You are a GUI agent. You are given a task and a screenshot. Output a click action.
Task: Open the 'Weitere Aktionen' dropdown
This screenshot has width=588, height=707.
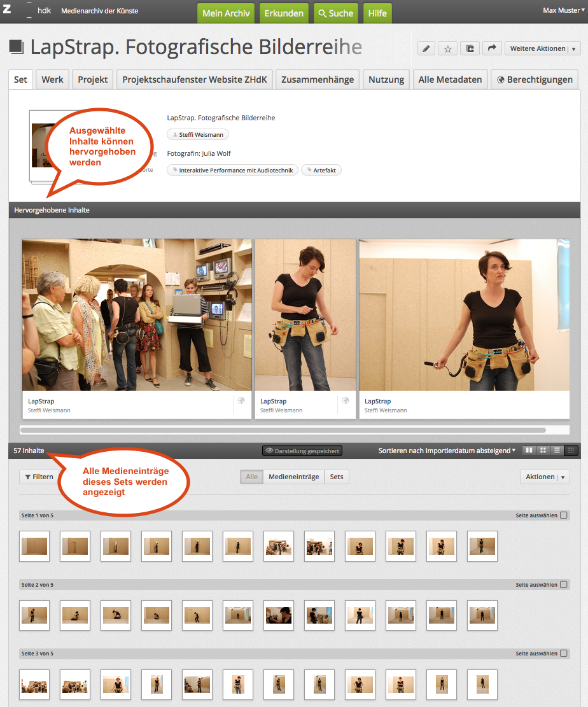click(542, 49)
